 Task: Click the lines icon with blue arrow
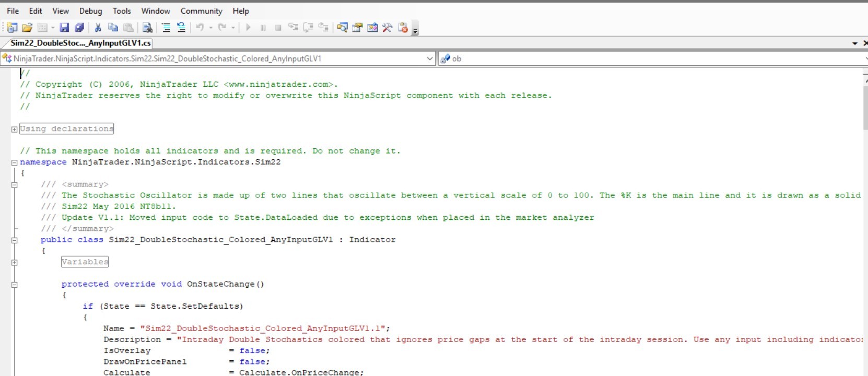pos(181,28)
